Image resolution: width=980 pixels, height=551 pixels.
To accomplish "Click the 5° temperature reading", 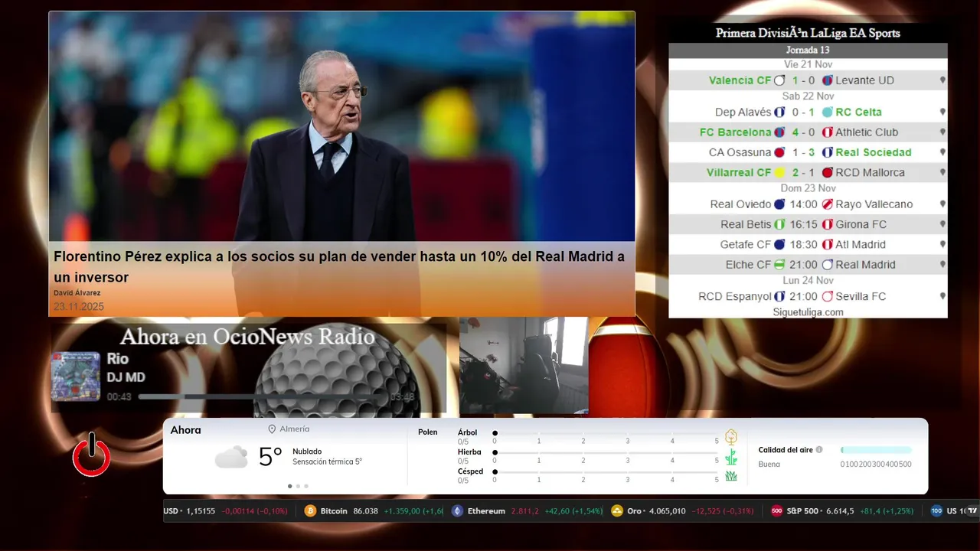I will [x=270, y=457].
